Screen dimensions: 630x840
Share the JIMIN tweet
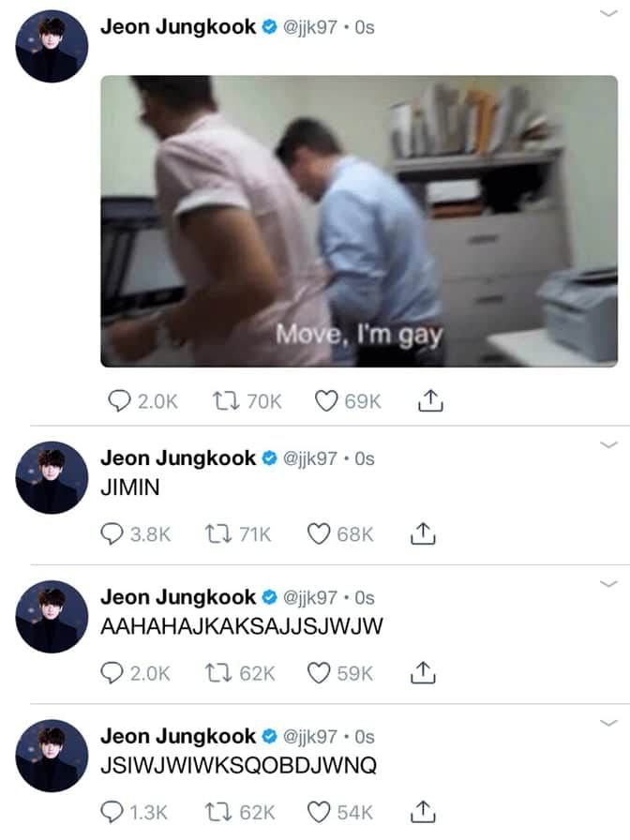click(x=423, y=533)
